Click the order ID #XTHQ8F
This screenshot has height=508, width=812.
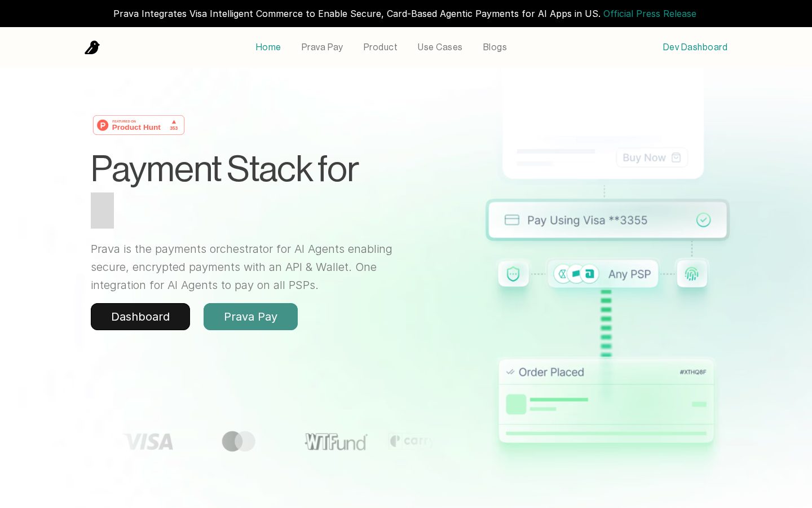[x=693, y=372]
